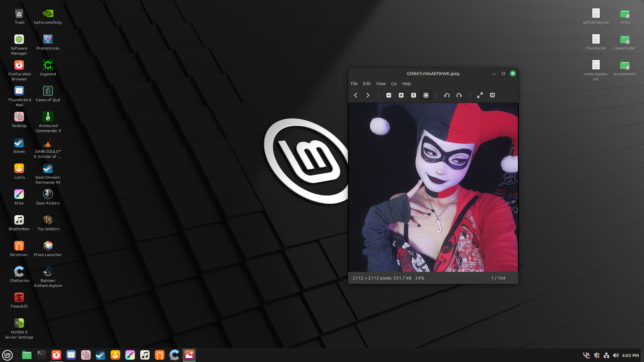Click the volume icon in system tray
The height and width of the screenshot is (362, 644).
[616, 355]
